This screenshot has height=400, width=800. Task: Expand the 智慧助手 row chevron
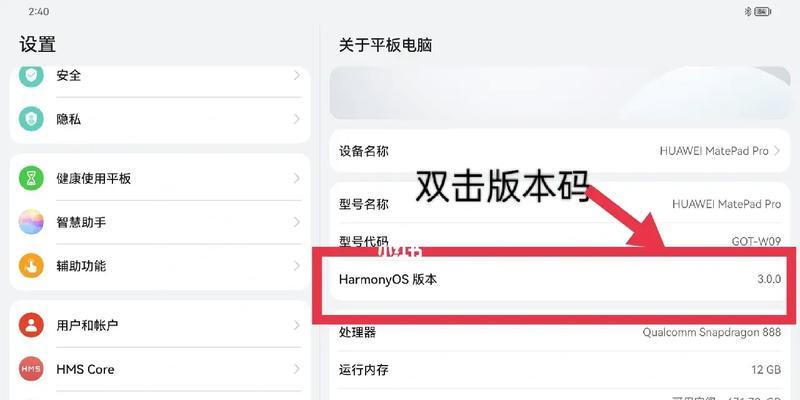point(297,222)
